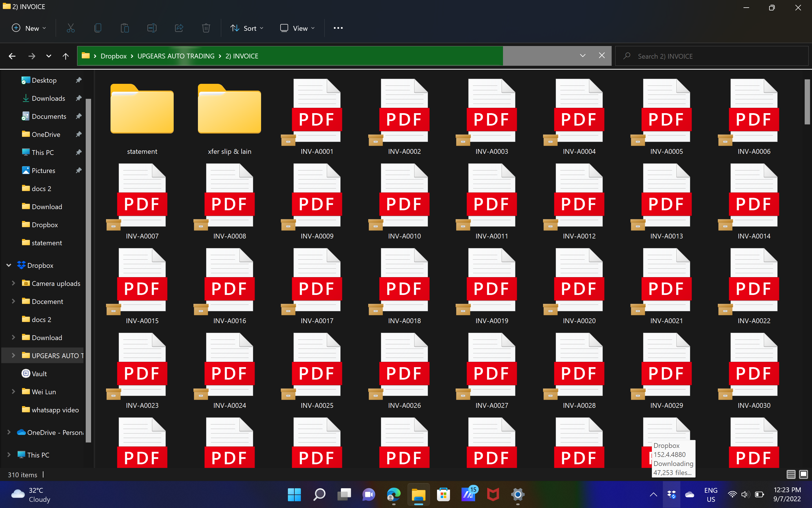Click the Cut scissors icon
Viewport: 812px width, 508px height.
click(x=70, y=28)
